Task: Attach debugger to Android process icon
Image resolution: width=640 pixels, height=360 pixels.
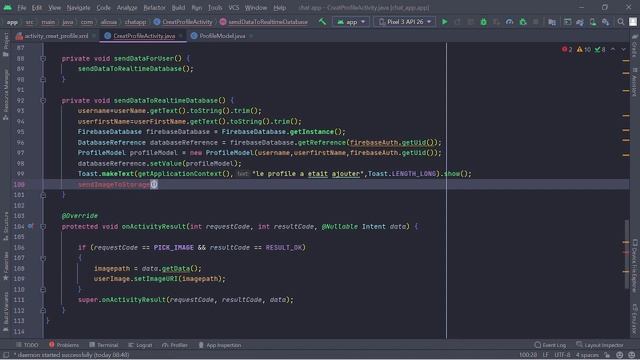Action: (x=523, y=22)
